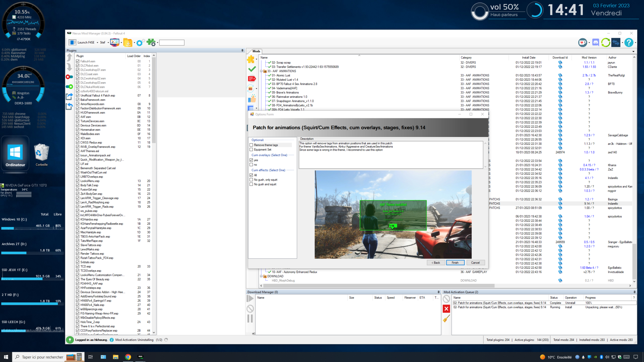Click Windows Start button on taskbar
This screenshot has width=644, height=362.
[x=6, y=357]
